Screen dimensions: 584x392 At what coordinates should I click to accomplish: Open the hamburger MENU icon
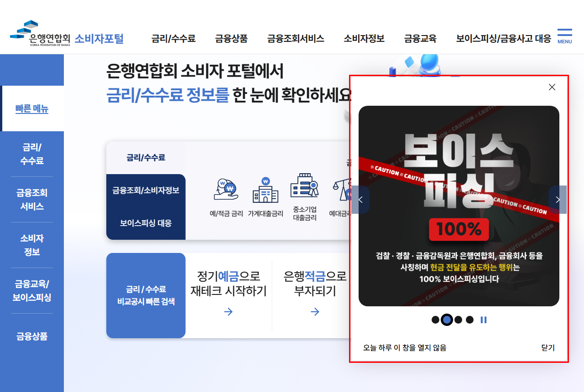point(564,36)
